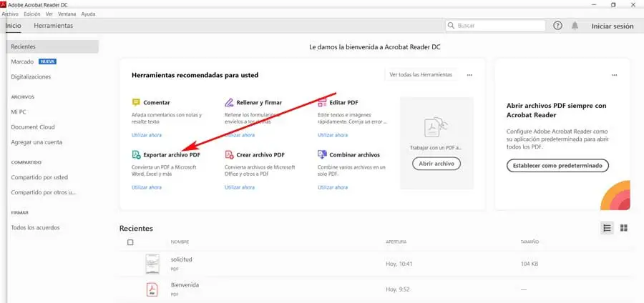Click the Rellenar y firmar pen icon
This screenshot has height=303, width=644.
[229, 102]
